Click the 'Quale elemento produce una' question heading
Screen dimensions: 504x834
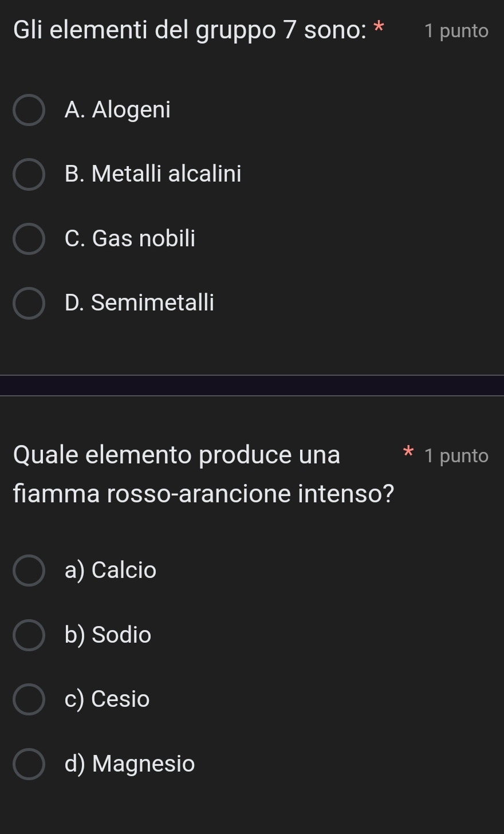click(176, 455)
